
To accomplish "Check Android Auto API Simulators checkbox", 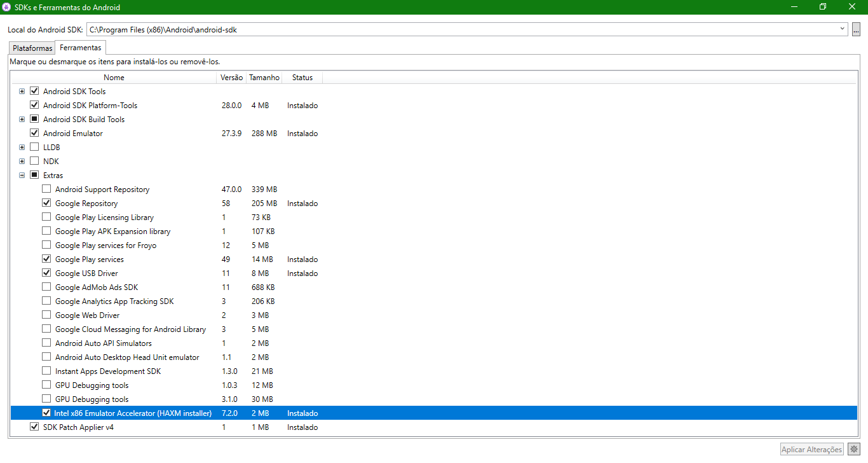I will 46,343.
